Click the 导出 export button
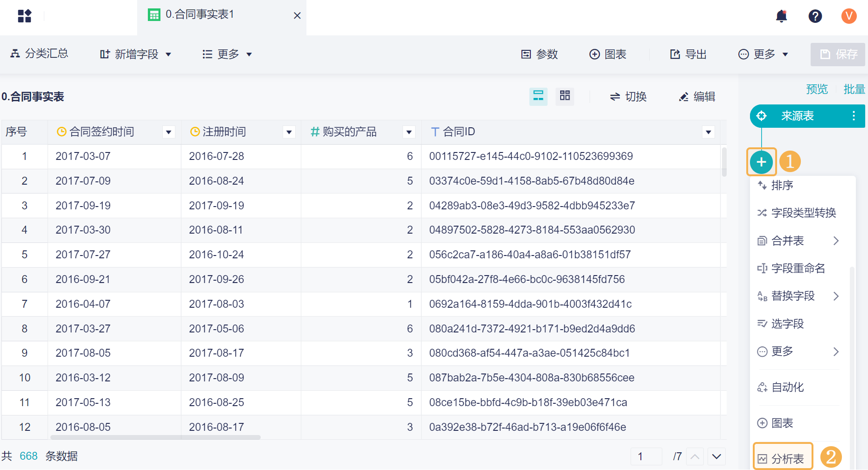The height and width of the screenshot is (470, 868). click(688, 55)
